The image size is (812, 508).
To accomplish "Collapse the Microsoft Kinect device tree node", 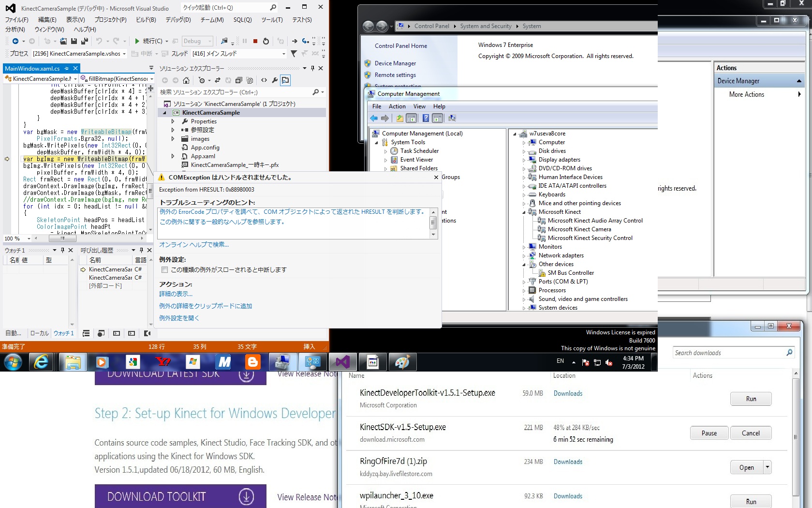I will [524, 212].
